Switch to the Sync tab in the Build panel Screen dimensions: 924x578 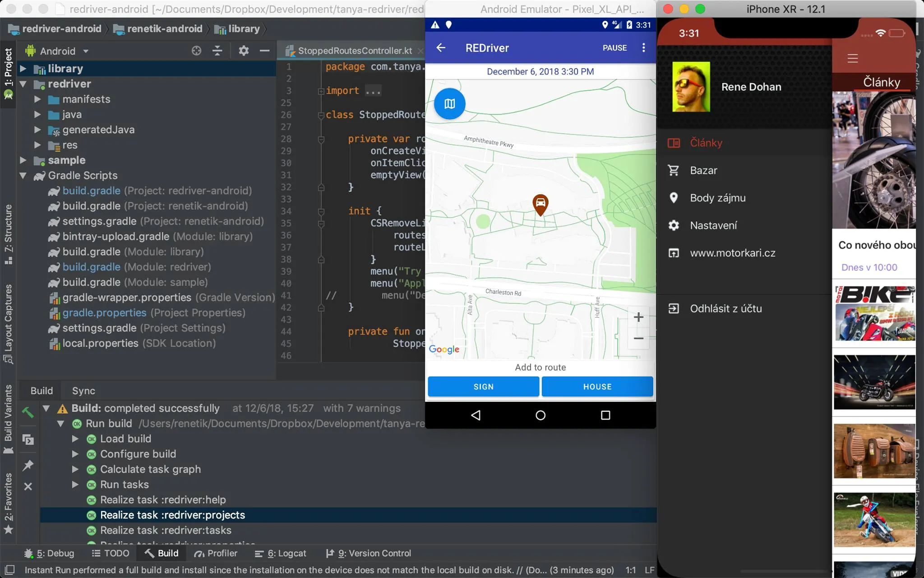[83, 391]
